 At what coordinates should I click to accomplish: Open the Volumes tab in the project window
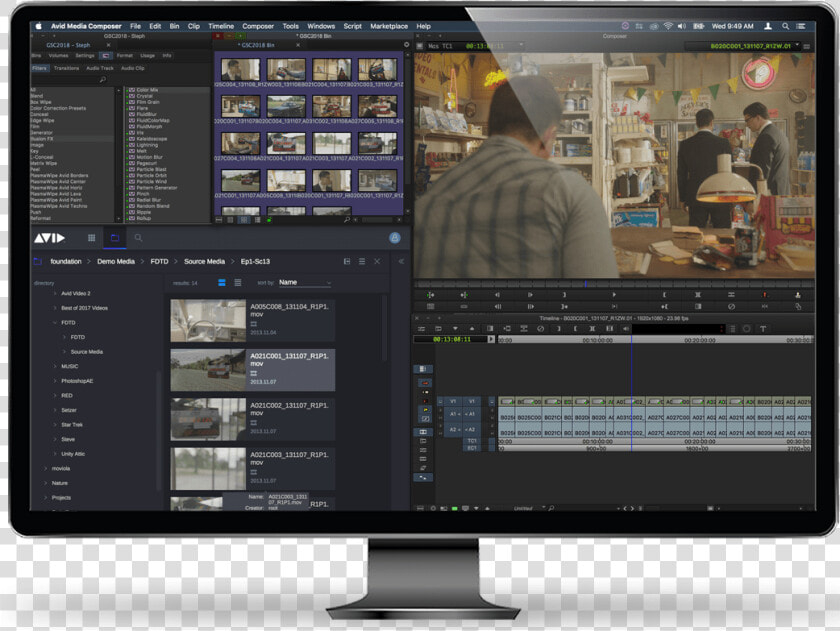tap(58, 55)
